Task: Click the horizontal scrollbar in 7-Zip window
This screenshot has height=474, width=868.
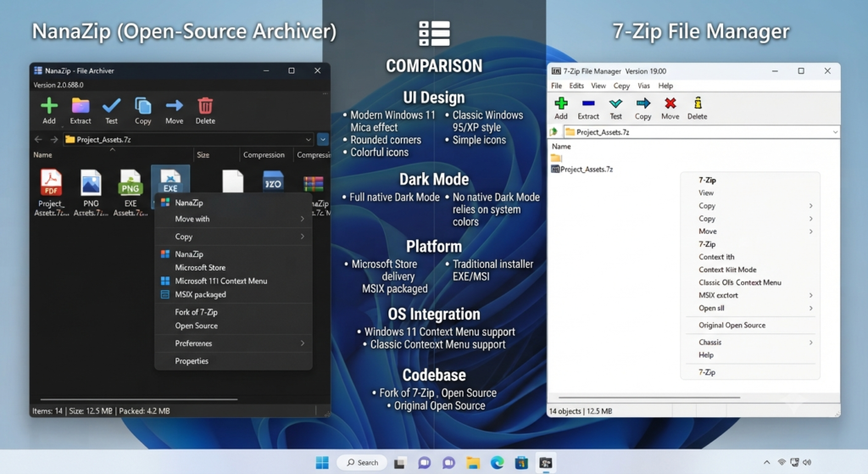Action: pos(648,397)
